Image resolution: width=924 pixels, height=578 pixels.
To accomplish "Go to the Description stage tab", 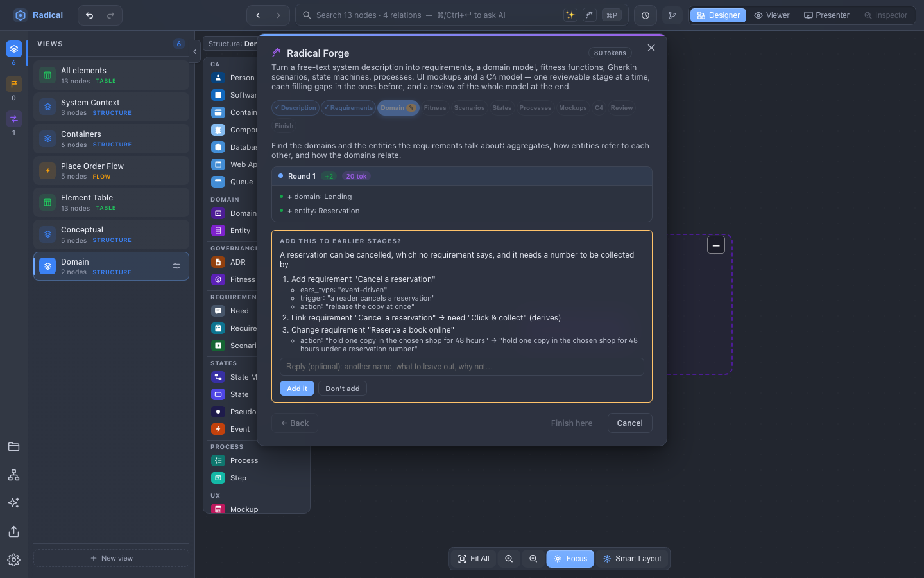I will (295, 108).
